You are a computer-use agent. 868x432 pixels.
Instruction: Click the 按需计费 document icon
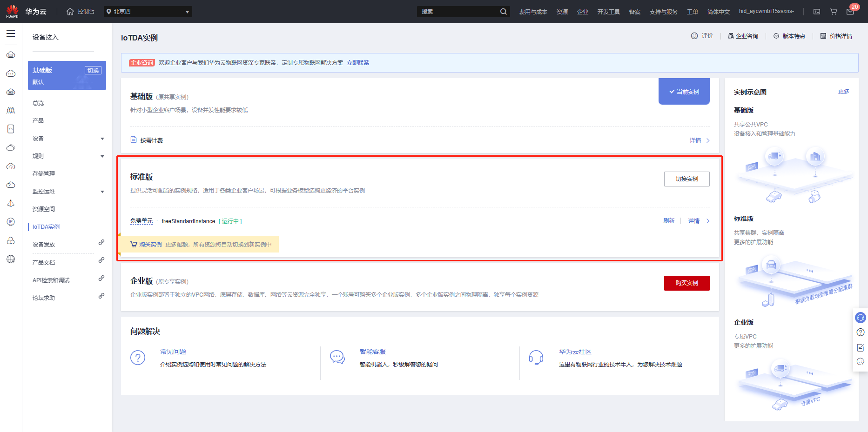tap(134, 140)
